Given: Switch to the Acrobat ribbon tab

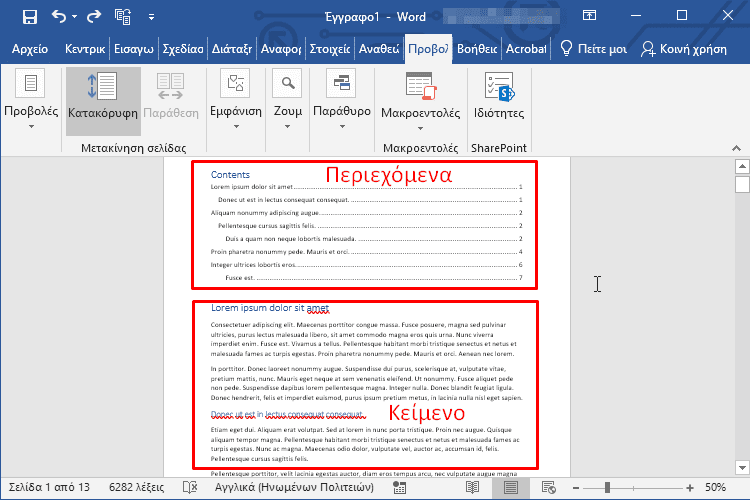Looking at the screenshot, I should point(526,49).
